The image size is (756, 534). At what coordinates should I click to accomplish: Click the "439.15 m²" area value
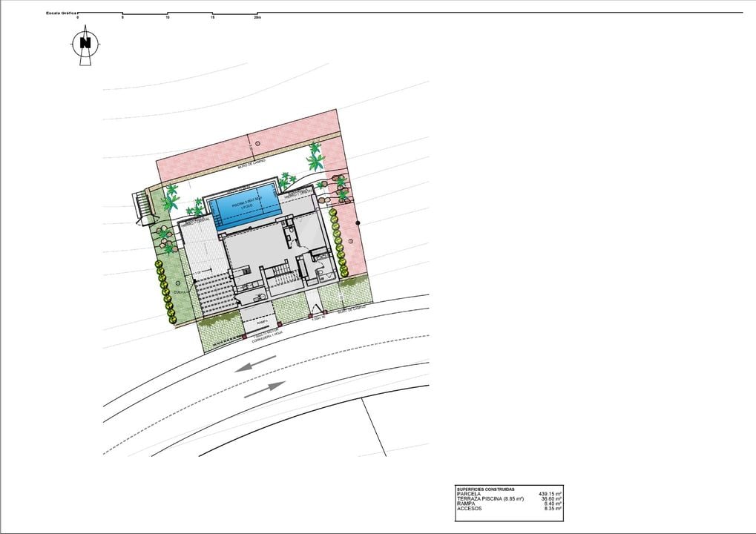[550, 494]
